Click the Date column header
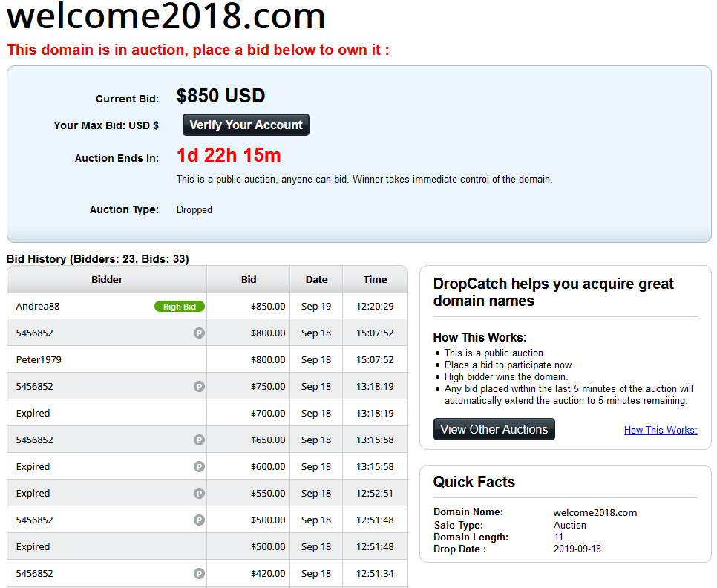 click(316, 279)
